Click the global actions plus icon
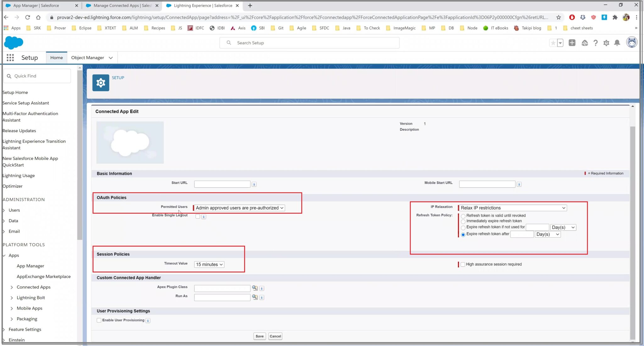This screenshot has width=644, height=346. [572, 43]
